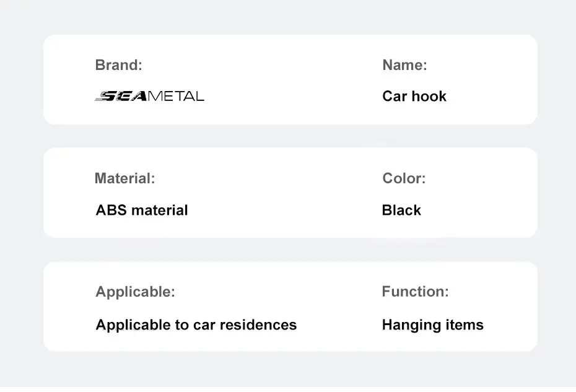The width and height of the screenshot is (576, 392).
Task: Click the "Hanging items" function value
Action: pos(432,324)
